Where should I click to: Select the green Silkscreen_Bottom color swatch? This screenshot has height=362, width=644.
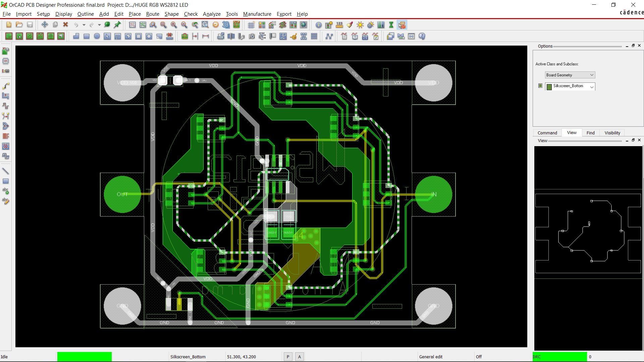[549, 86]
